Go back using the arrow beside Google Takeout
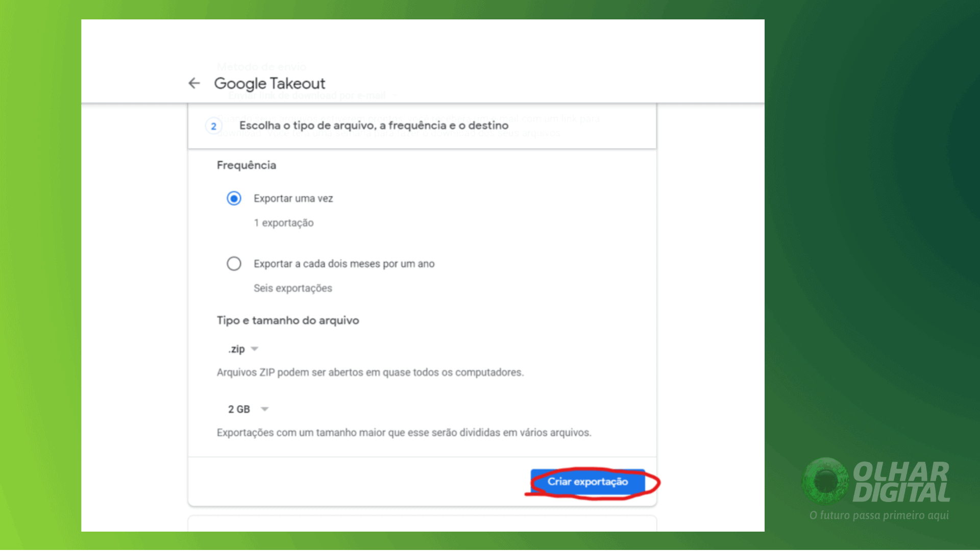Viewport: 980px width, 551px height. click(x=194, y=83)
